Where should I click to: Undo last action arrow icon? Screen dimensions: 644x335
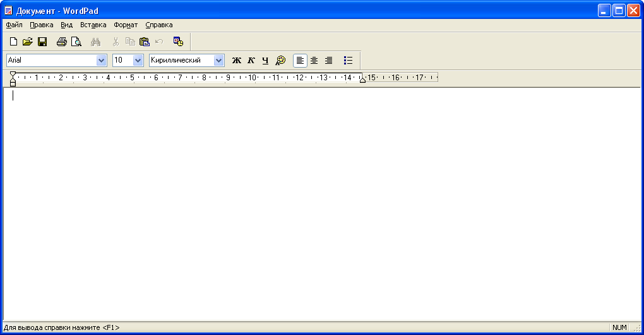(x=159, y=42)
